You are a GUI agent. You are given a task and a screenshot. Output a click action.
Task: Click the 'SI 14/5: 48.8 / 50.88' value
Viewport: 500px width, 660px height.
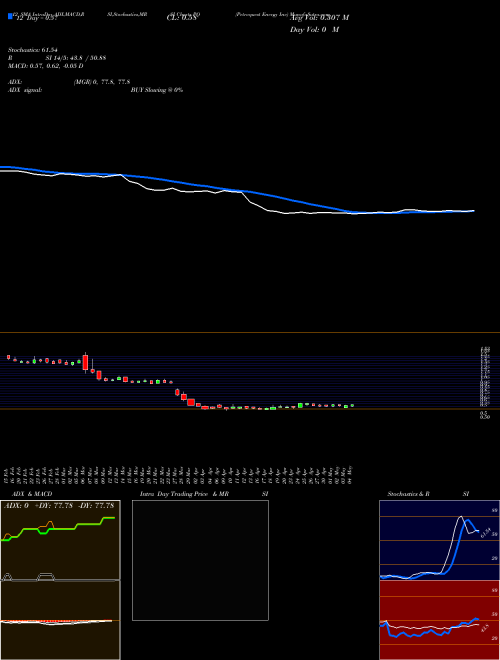(76, 58)
